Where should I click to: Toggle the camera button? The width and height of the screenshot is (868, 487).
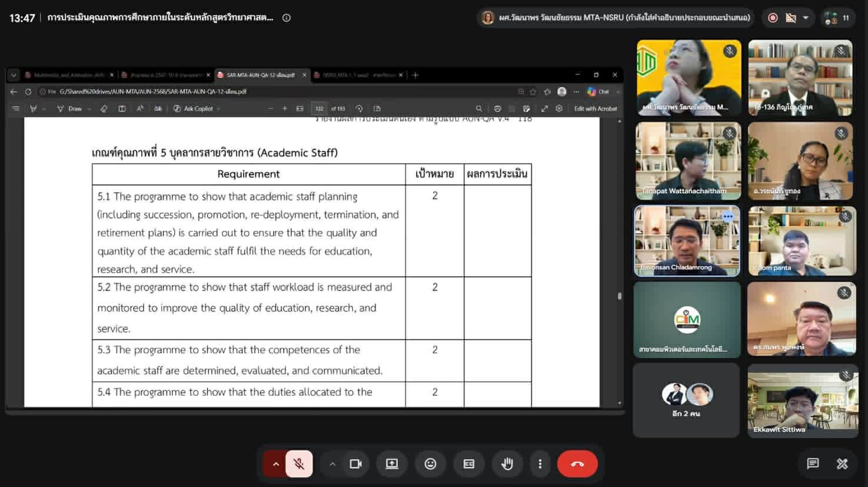coord(355,464)
